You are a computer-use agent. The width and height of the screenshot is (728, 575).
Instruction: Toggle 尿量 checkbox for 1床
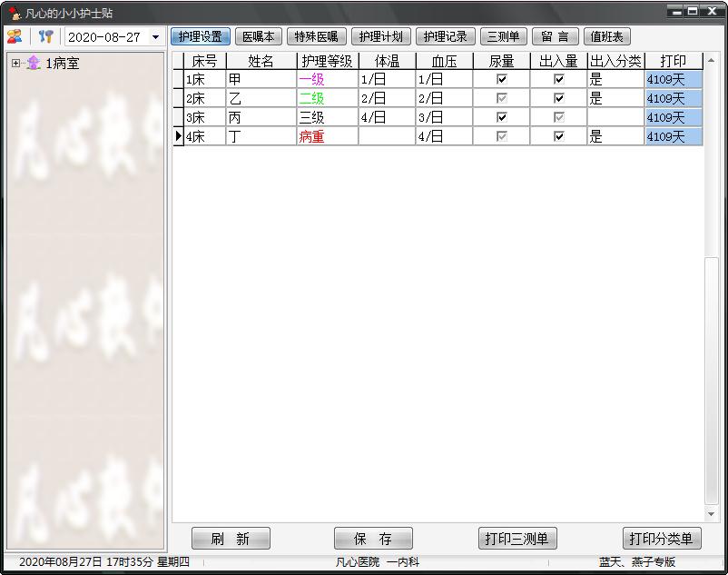[501, 79]
